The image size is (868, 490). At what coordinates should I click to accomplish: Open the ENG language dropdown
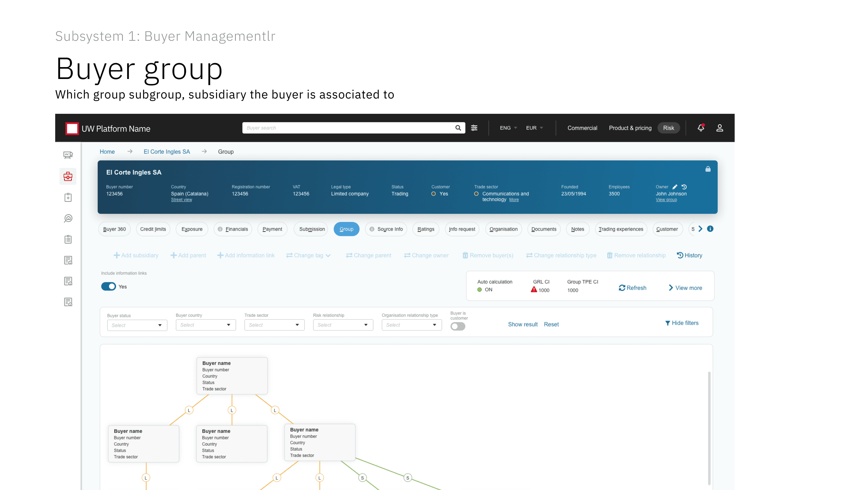click(508, 128)
